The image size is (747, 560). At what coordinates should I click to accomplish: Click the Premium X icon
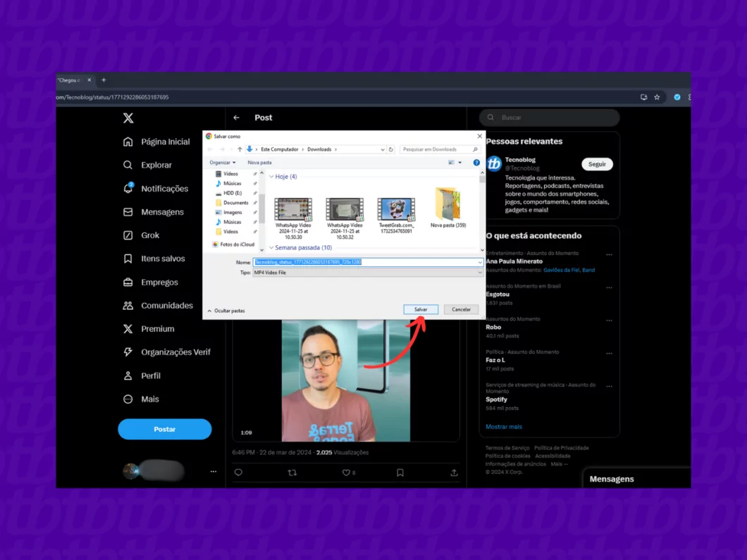[128, 329]
